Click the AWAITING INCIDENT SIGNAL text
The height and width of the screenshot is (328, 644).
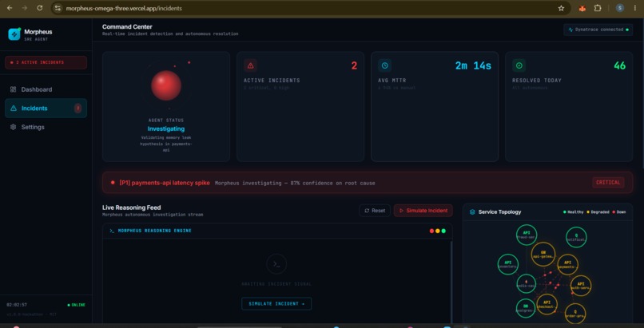tap(276, 284)
